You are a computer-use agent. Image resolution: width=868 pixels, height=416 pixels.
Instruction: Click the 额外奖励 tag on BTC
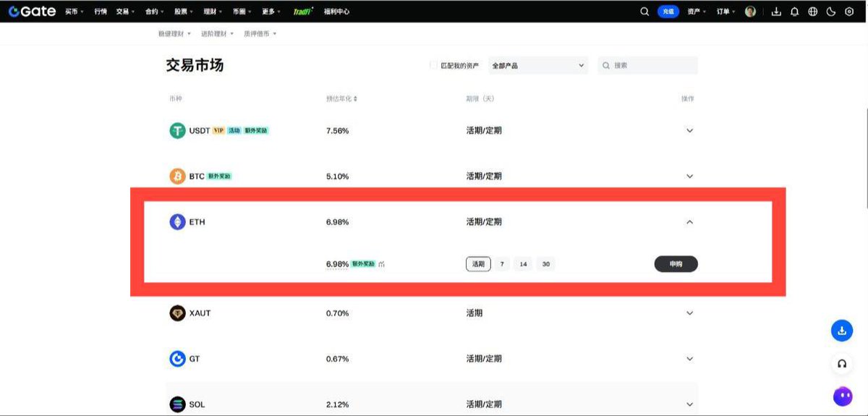(220, 176)
